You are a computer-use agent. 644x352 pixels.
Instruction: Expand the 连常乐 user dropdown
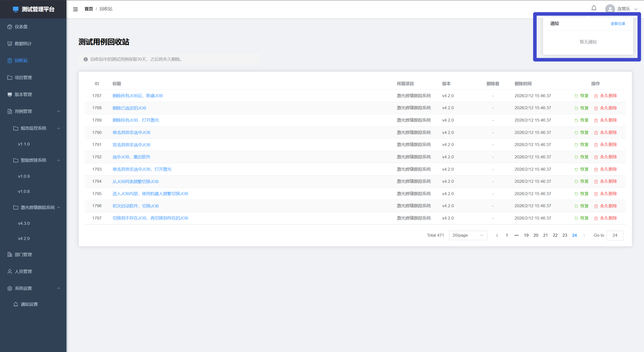pos(636,9)
